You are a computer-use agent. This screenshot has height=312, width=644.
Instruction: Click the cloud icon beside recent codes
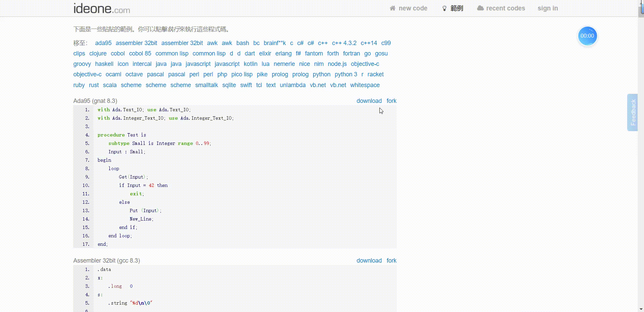pyautogui.click(x=480, y=8)
